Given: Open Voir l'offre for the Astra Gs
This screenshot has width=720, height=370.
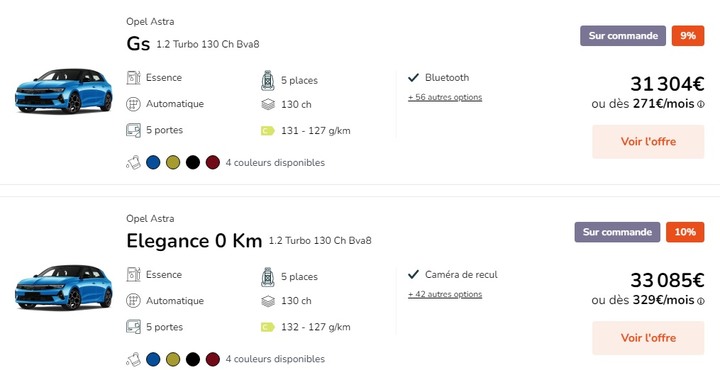Looking at the screenshot, I should tap(648, 141).
